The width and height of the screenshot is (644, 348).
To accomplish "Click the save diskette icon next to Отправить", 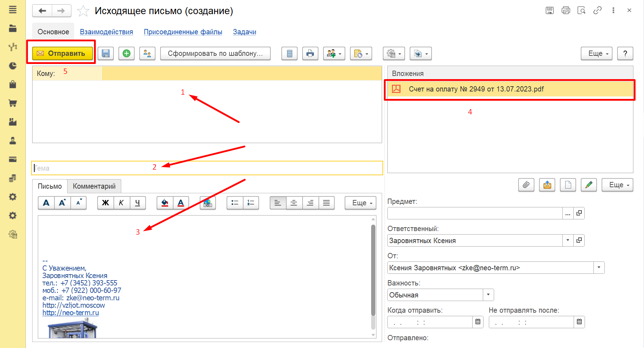I will [106, 53].
